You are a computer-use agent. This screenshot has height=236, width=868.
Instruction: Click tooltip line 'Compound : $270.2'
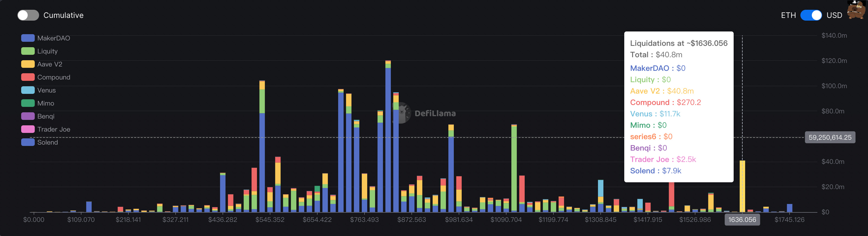[x=666, y=102]
